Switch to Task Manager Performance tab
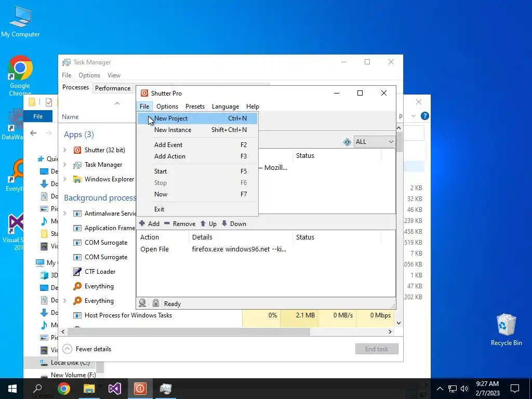Viewport: 532px width, 399px height. [x=113, y=88]
